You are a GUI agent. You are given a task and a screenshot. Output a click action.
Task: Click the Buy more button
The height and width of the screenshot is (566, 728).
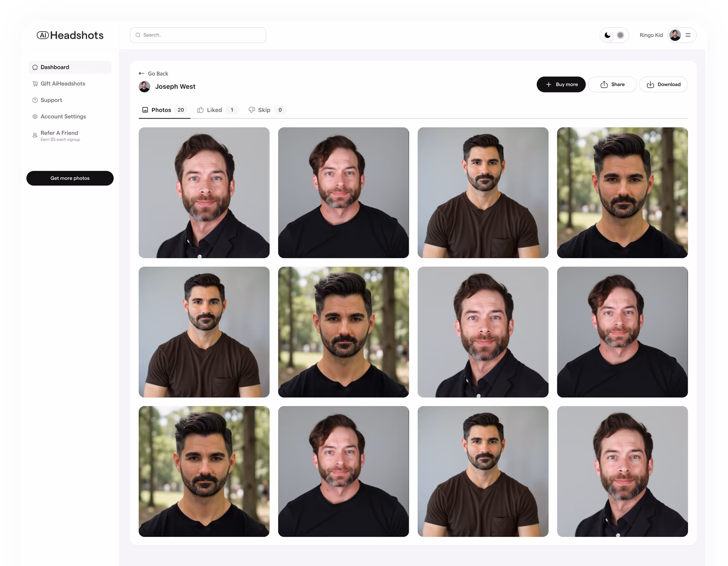pyautogui.click(x=561, y=84)
